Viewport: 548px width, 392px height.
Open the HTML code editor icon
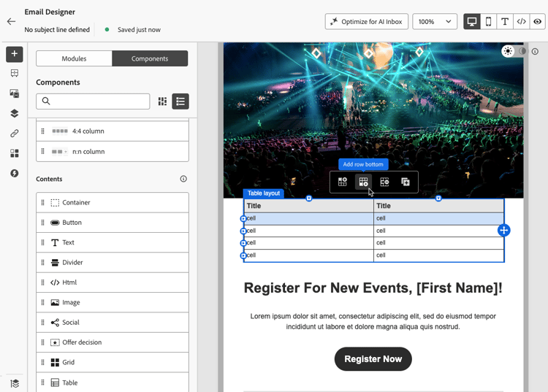click(x=521, y=22)
